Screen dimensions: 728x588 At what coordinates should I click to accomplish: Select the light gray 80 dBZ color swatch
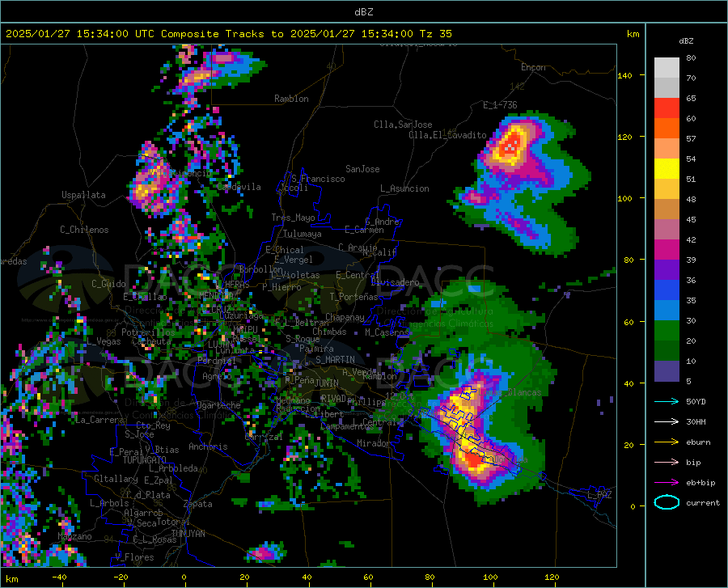click(667, 68)
